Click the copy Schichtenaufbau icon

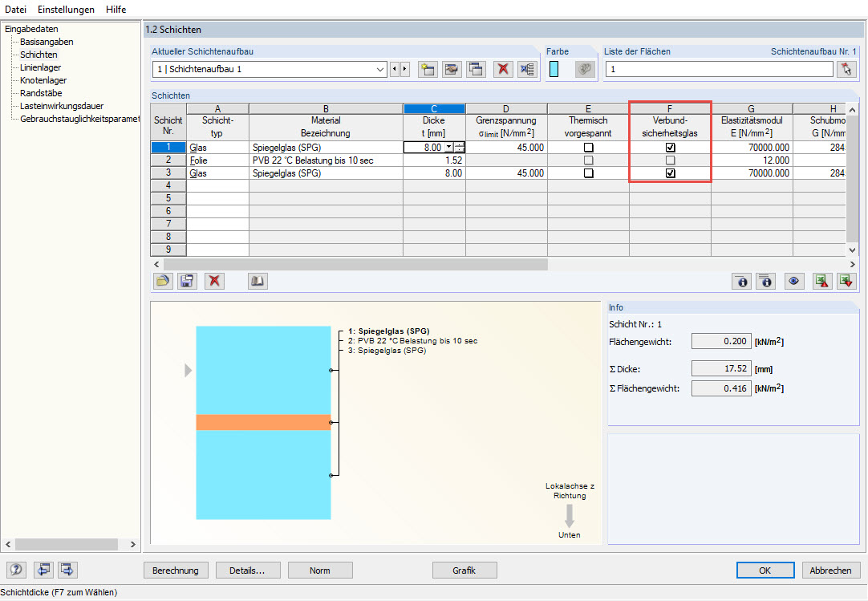(x=476, y=69)
